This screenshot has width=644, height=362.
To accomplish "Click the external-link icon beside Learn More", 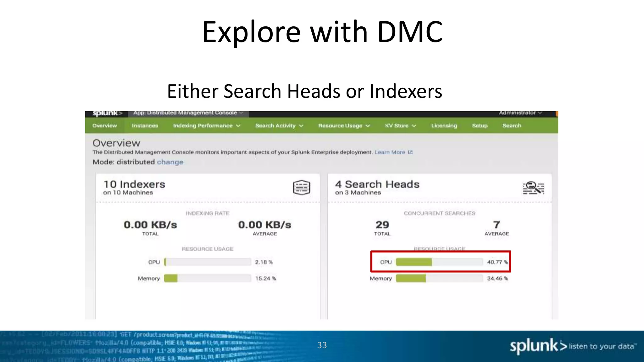I will (410, 152).
